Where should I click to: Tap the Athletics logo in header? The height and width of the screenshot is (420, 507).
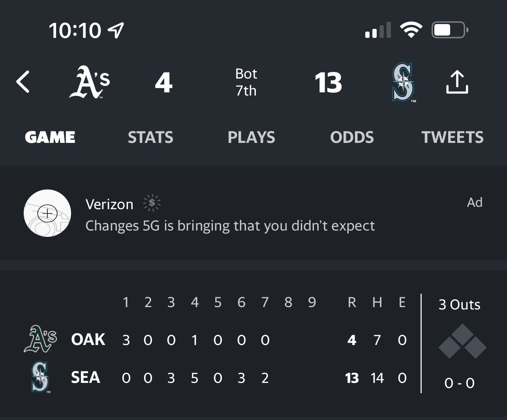pyautogui.click(x=90, y=82)
